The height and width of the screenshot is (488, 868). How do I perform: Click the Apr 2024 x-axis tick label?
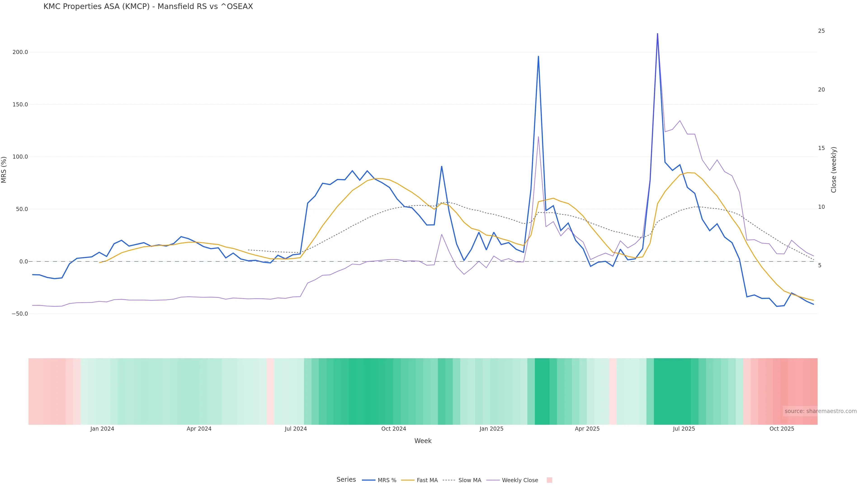tap(199, 429)
